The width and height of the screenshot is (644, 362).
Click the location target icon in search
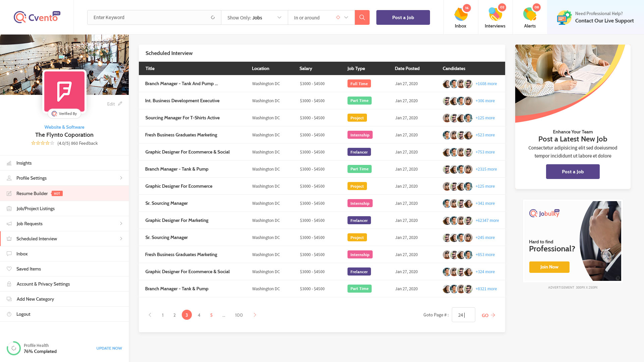point(338,17)
